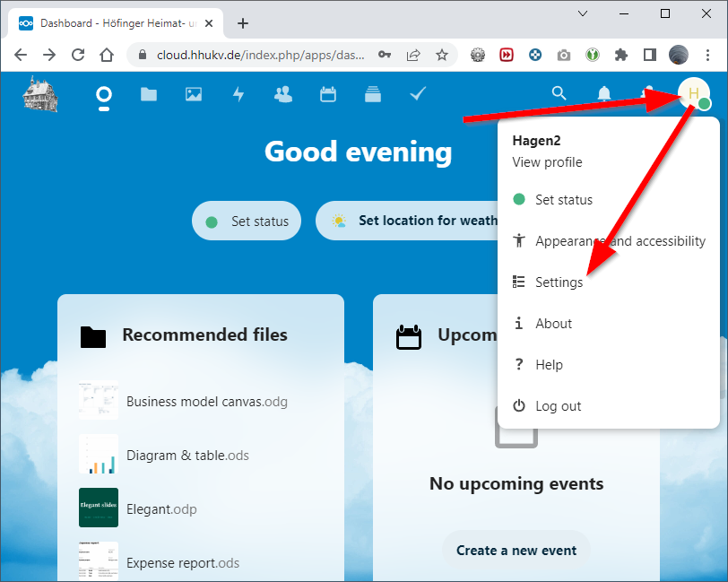Open the Chrome three-dot menu
Image resolution: width=728 pixels, height=582 pixels.
pyautogui.click(x=707, y=55)
